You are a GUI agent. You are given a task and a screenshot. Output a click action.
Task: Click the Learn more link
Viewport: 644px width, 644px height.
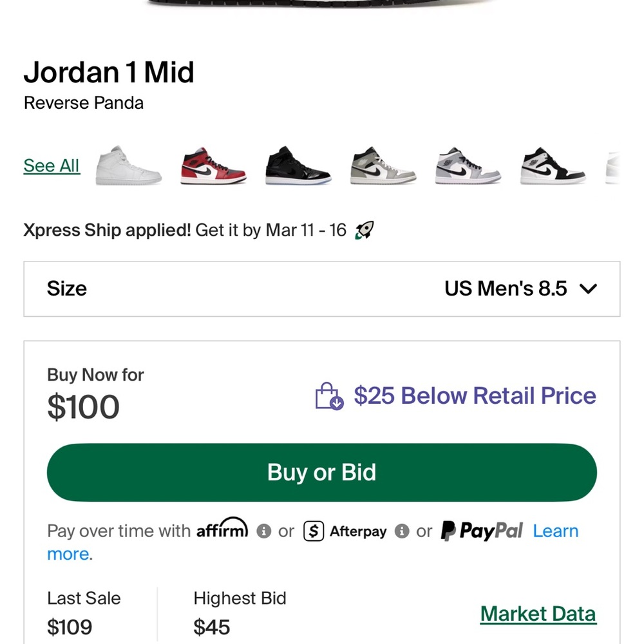(x=556, y=531)
